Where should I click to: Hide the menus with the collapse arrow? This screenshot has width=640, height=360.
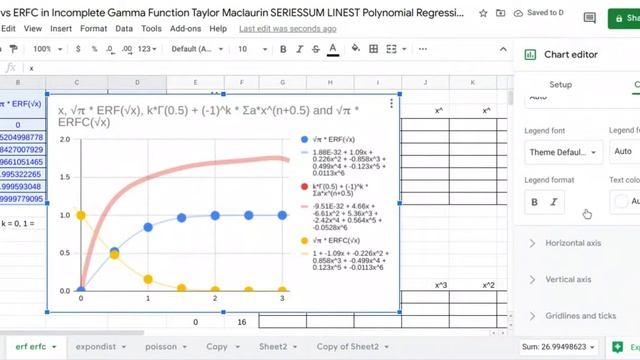(x=503, y=49)
